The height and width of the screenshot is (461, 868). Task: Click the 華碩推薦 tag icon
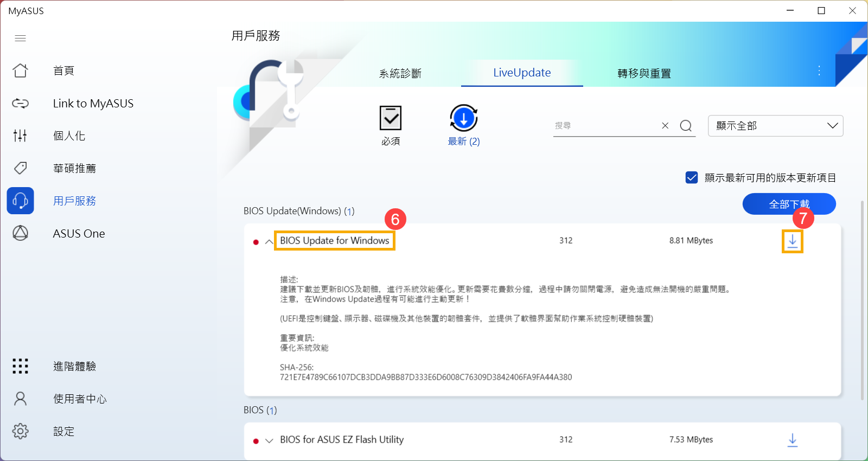[21, 168]
